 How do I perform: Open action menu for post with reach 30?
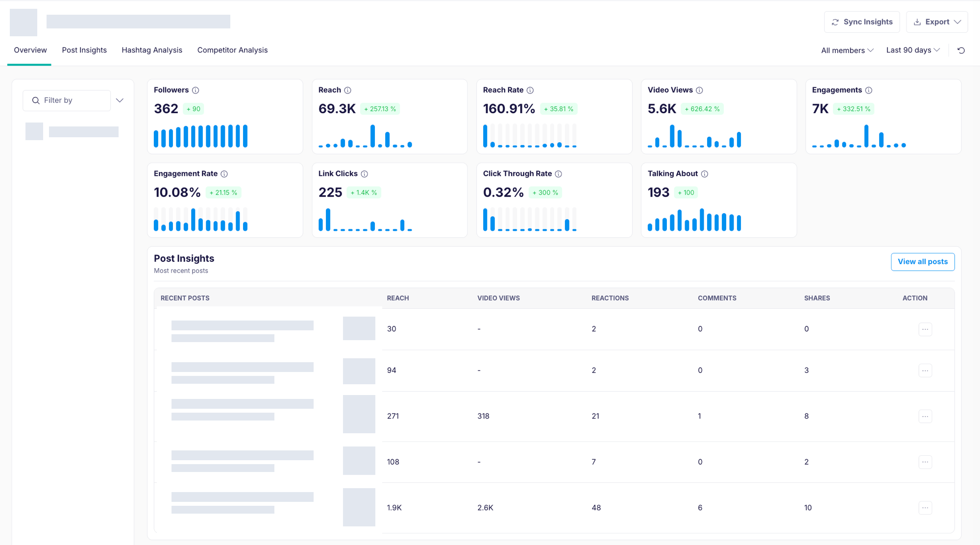click(925, 329)
